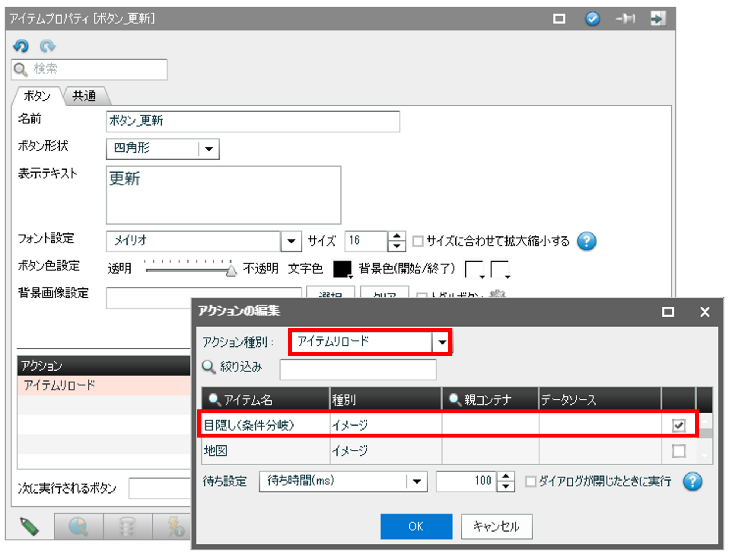Click the pin icon in title bar
Image resolution: width=732 pixels, height=560 pixels.
625,18
